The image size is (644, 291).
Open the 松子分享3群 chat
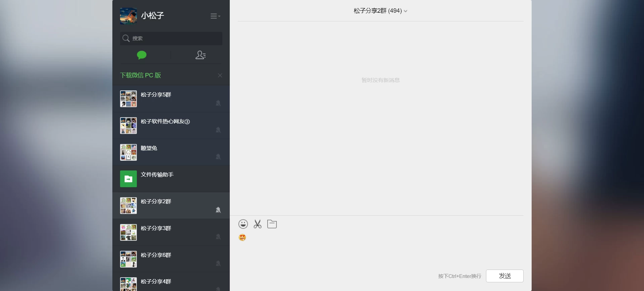coord(171,232)
